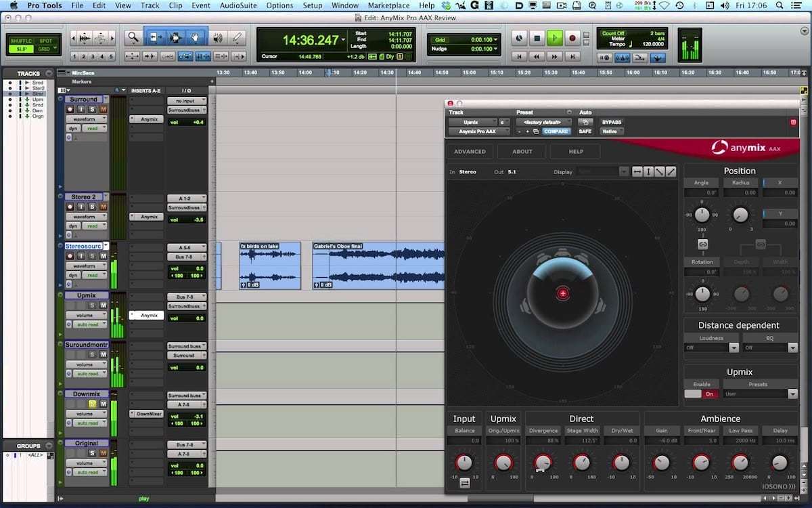
Task: Open the Window menu
Action: tap(345, 5)
